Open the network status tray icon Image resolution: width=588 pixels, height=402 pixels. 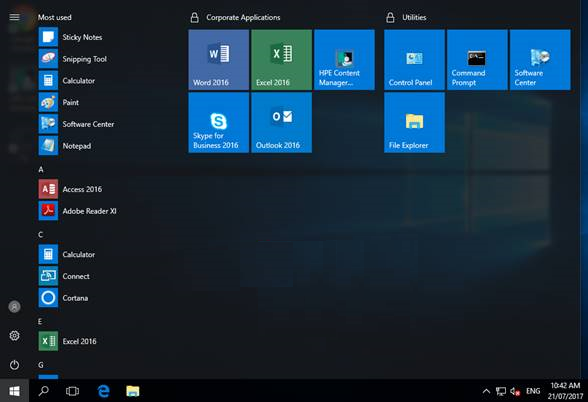(501, 392)
